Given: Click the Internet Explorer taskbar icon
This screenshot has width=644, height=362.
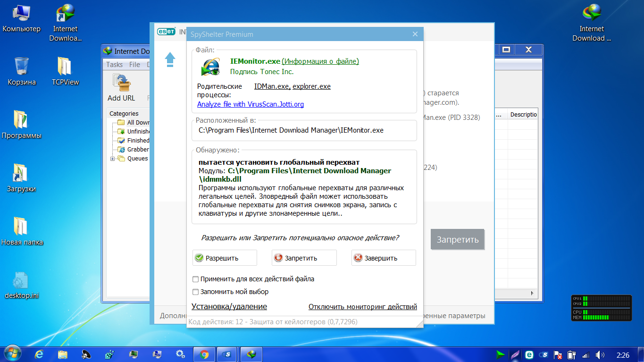Looking at the screenshot, I should click(40, 354).
